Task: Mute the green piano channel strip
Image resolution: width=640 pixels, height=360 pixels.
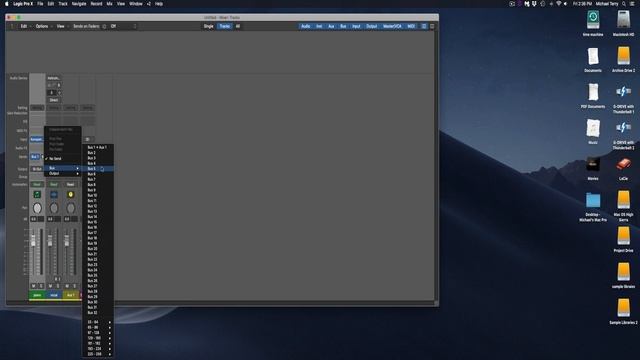Action: (33, 286)
